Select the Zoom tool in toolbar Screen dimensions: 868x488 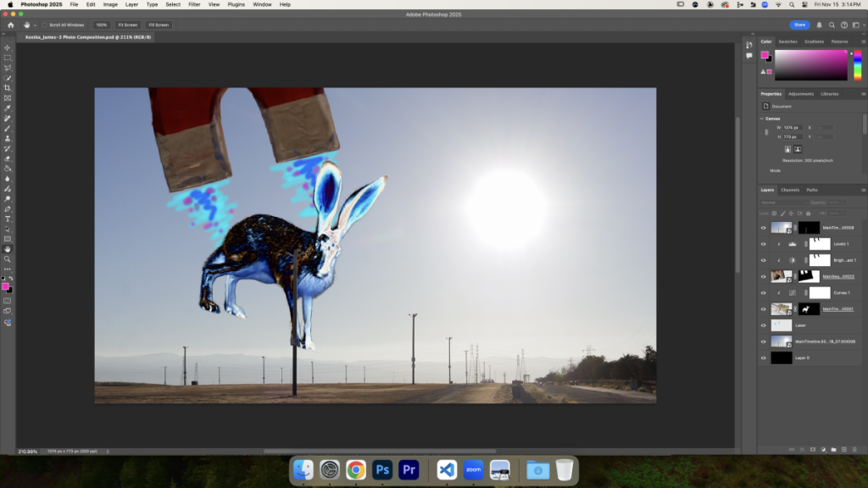click(8, 259)
